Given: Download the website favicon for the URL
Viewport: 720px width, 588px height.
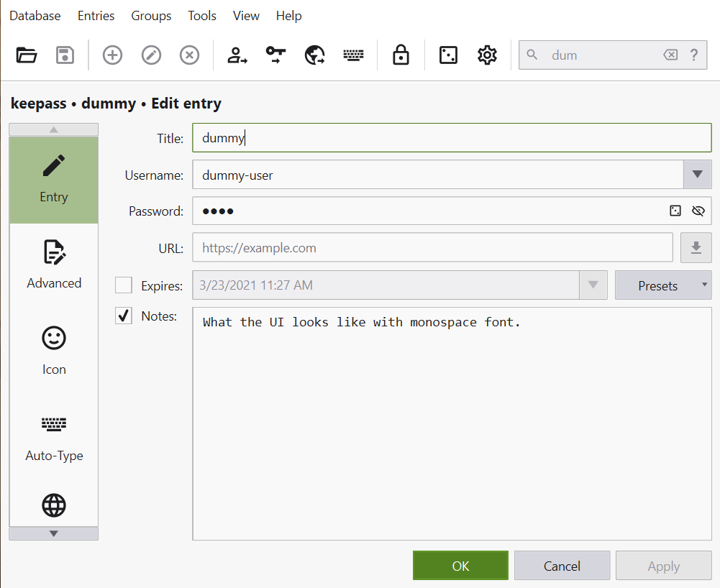Looking at the screenshot, I should [x=696, y=247].
